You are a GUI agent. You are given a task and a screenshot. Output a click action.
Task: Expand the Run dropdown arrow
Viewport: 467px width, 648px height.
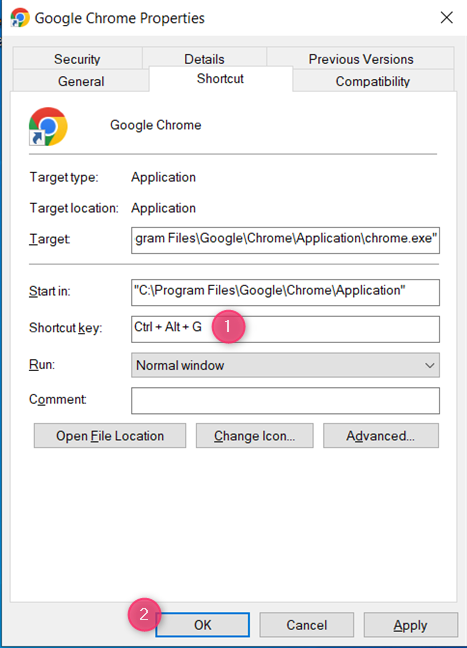430,365
